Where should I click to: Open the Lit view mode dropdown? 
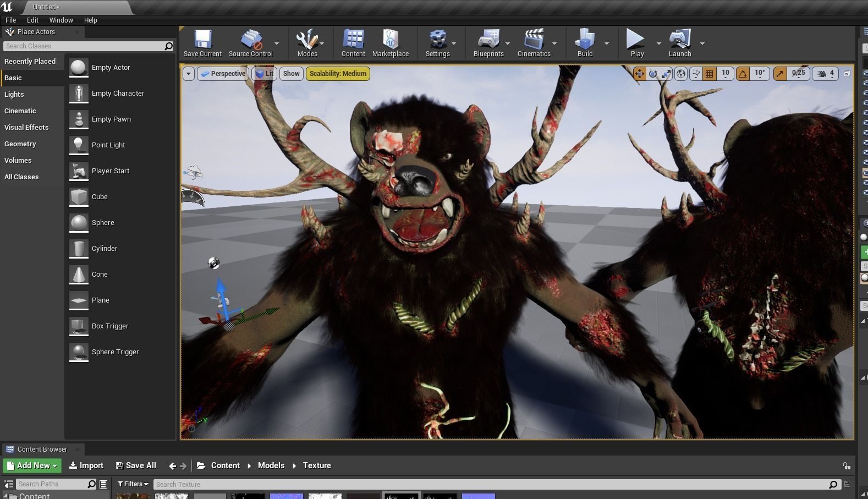coord(264,74)
